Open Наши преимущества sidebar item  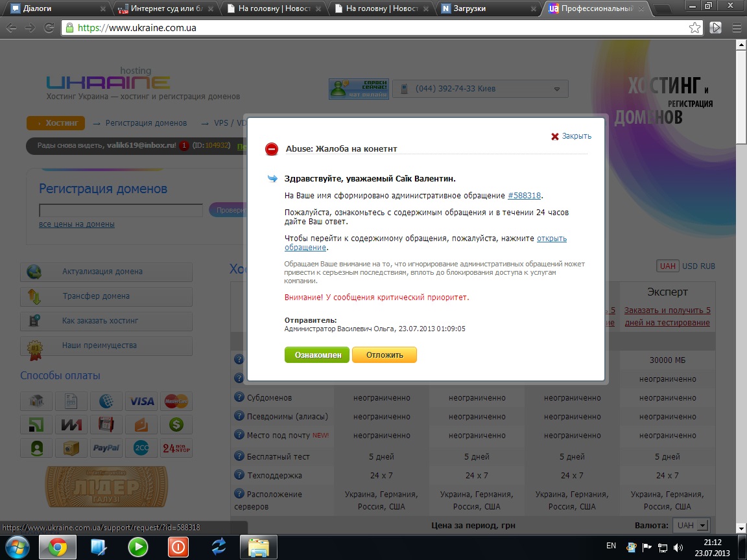(x=106, y=345)
